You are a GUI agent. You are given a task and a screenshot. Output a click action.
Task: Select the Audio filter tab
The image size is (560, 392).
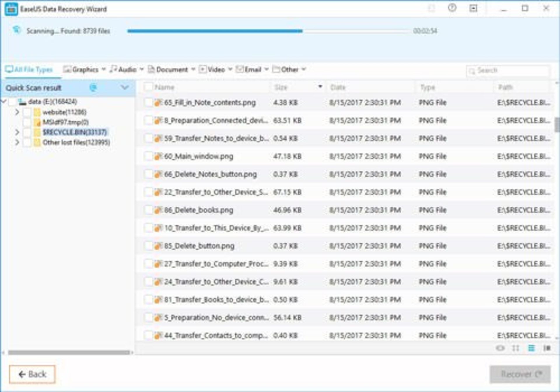click(123, 69)
